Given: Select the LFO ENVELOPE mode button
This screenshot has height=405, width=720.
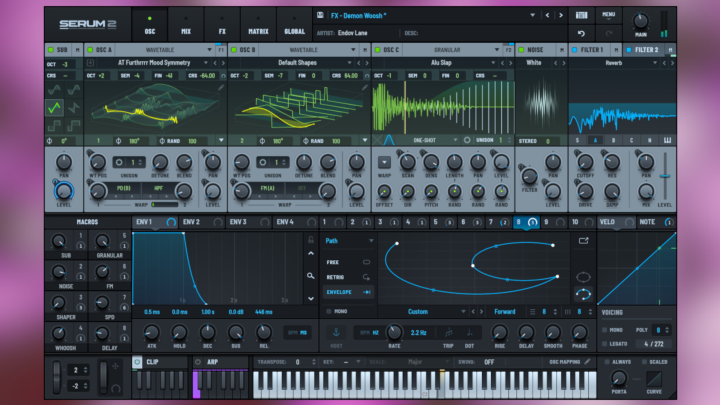Looking at the screenshot, I should click(x=348, y=292).
